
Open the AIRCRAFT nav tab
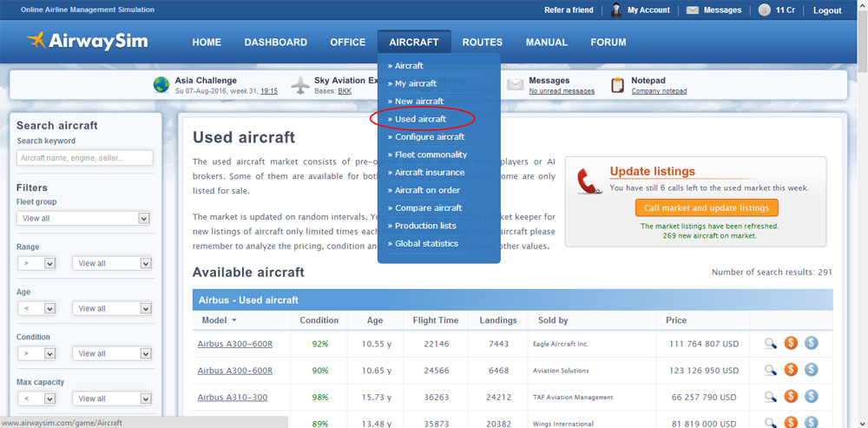[414, 42]
